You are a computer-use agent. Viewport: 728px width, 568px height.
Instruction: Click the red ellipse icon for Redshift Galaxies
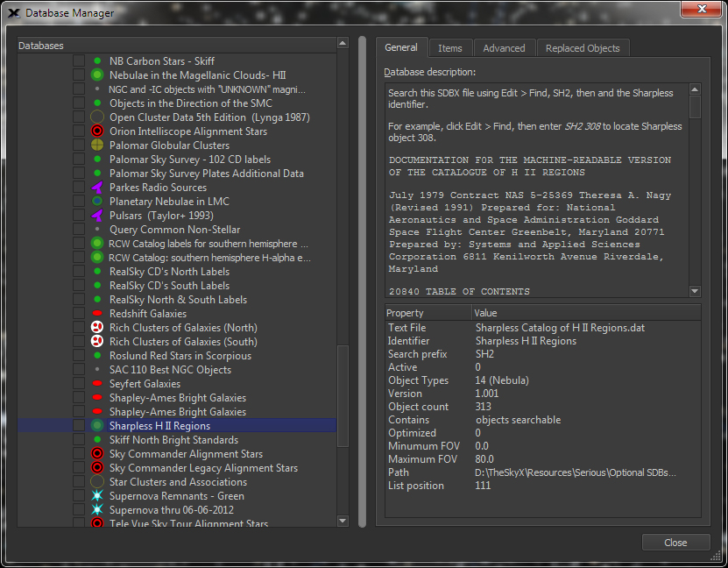pos(97,314)
